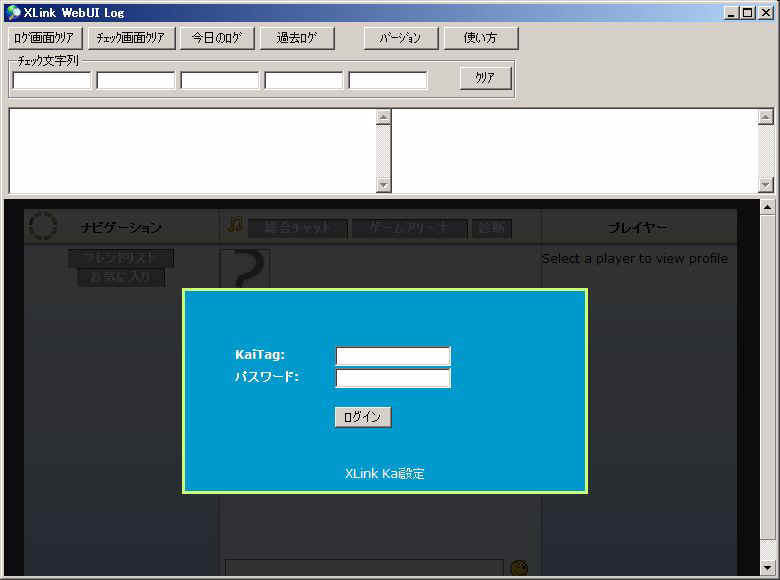Click the 'Select a player to view profile' text
This screenshot has height=580, width=780.
[635, 258]
